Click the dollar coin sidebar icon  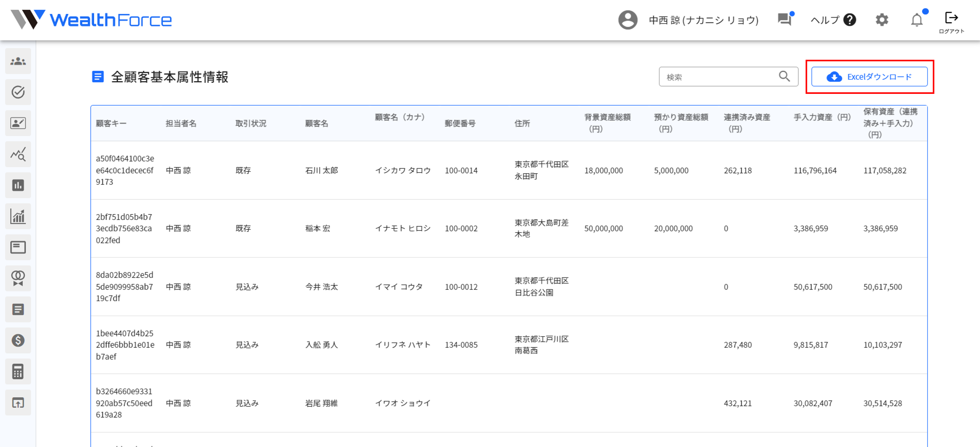[18, 340]
